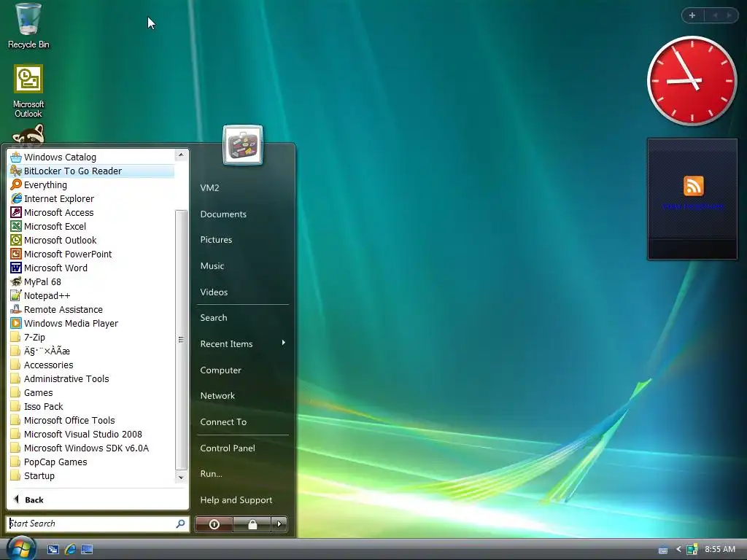Click Switch between windows taskbar icon
Viewport: 747px width, 560px height.
(x=53, y=549)
